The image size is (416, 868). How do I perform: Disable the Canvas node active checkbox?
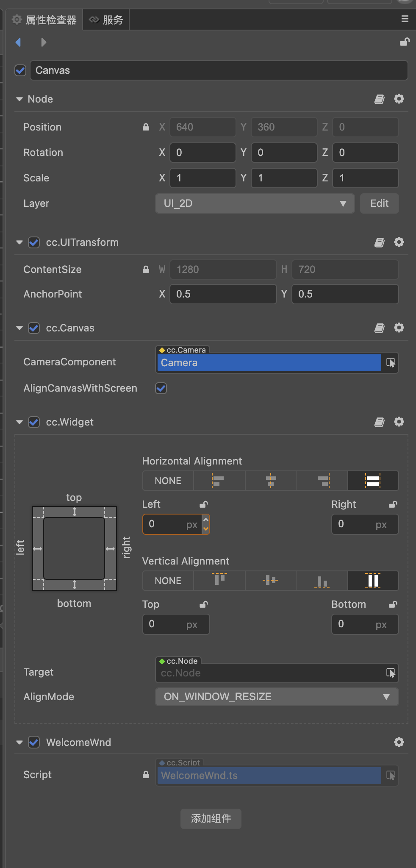[20, 70]
